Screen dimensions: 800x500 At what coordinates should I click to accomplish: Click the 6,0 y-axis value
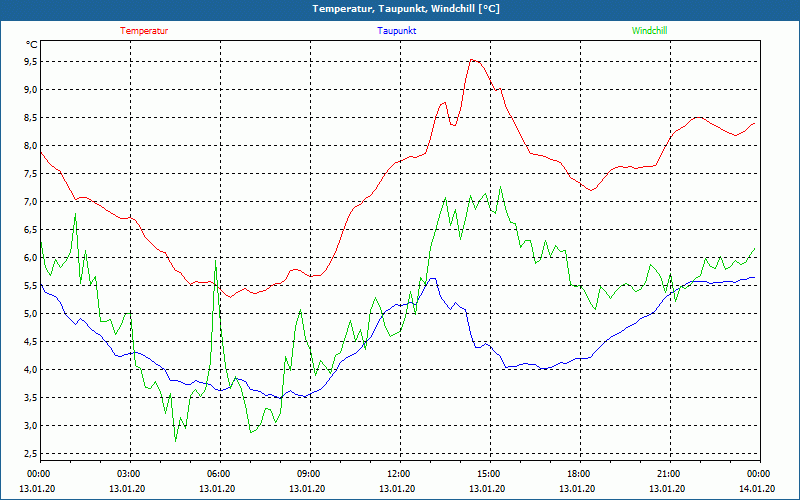pyautogui.click(x=32, y=258)
